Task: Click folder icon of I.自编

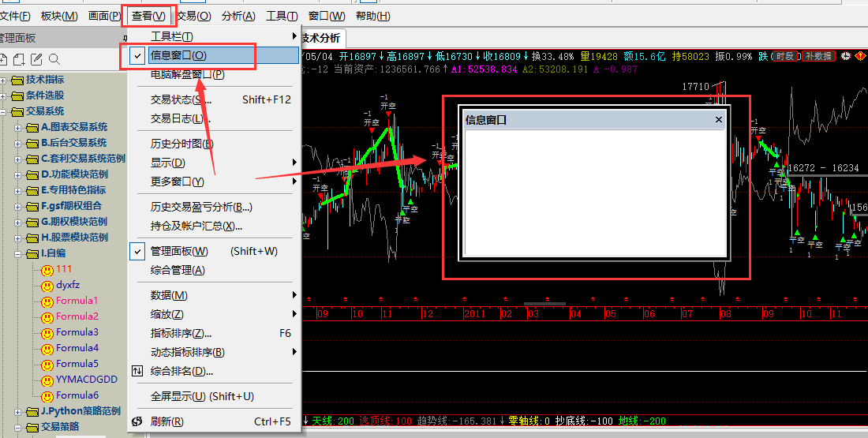Action: (x=32, y=253)
